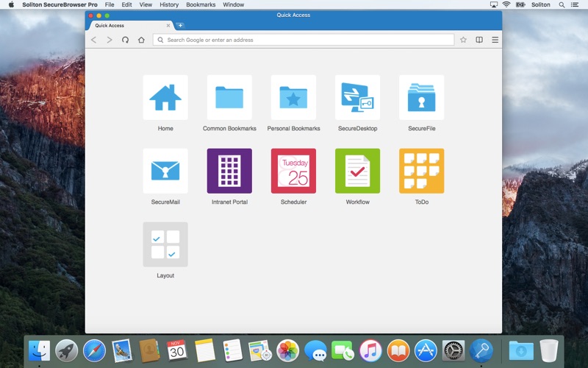Open the Home quick access tile
Image resolution: width=588 pixels, height=368 pixels.
click(165, 97)
